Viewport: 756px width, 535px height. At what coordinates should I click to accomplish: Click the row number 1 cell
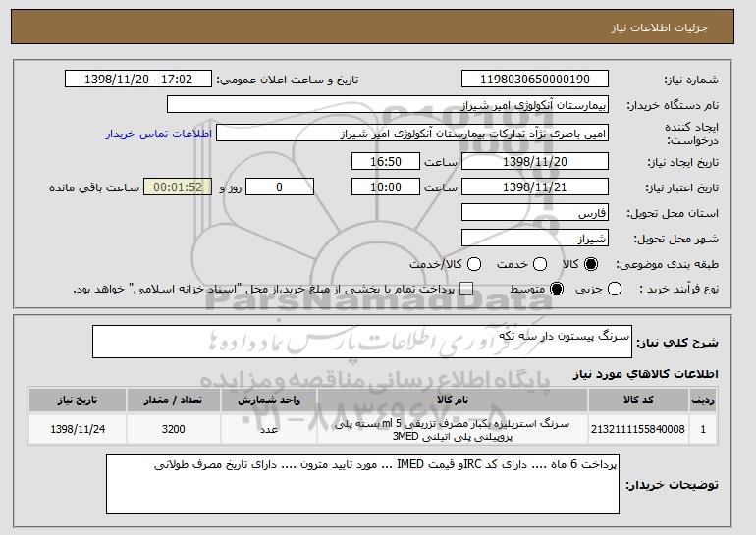pos(703,429)
